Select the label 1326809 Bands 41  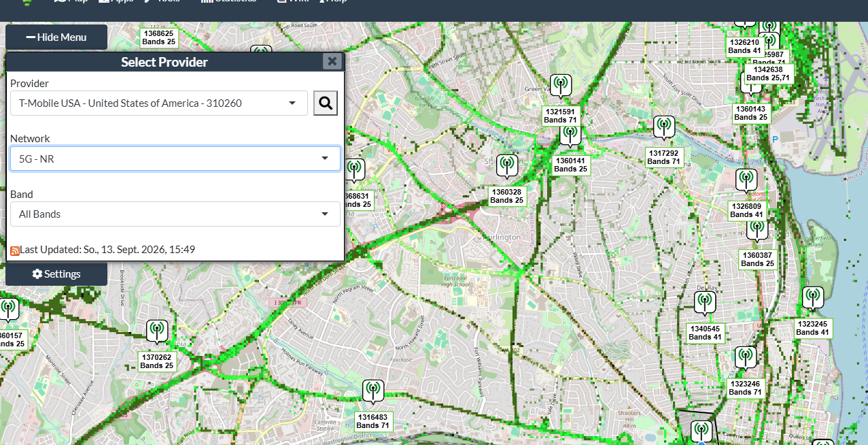point(746,210)
